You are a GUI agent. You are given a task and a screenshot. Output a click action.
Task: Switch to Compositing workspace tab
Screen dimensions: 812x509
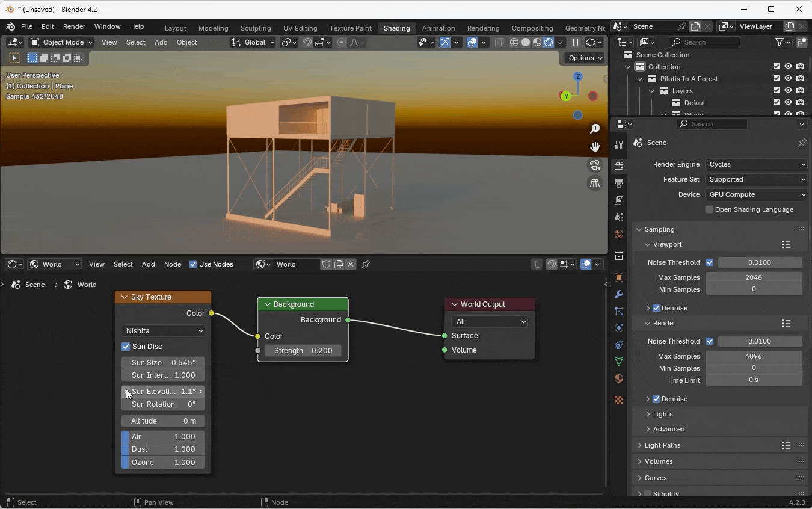(532, 28)
